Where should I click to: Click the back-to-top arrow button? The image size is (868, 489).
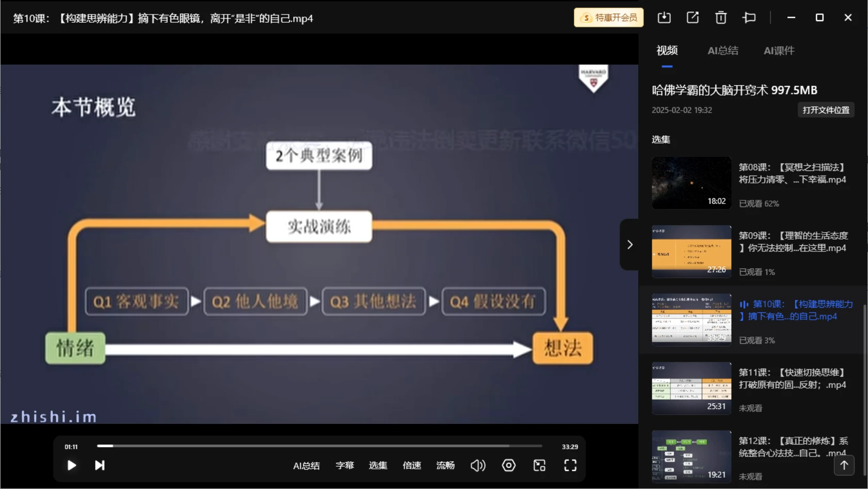(x=844, y=465)
